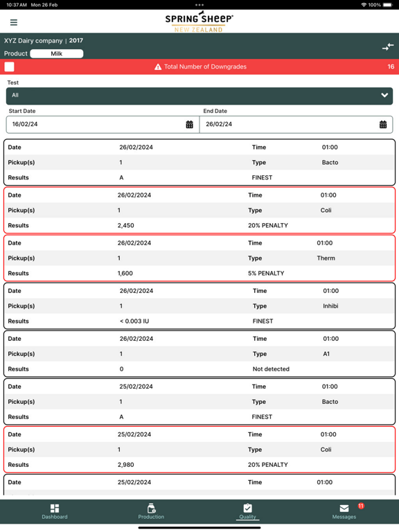The height and width of the screenshot is (532, 399).
Task: Toggle the white checkbox in red banner
Action: pos(10,66)
